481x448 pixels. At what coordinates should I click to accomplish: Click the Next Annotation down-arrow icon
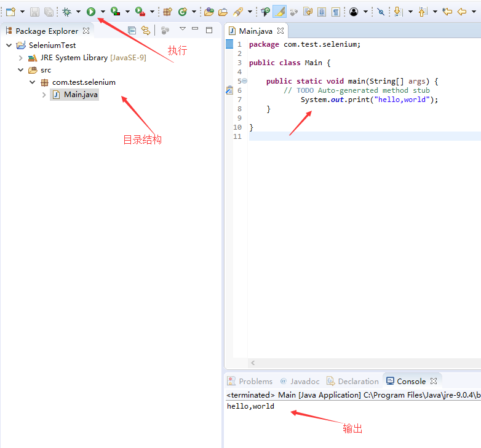[x=398, y=12]
